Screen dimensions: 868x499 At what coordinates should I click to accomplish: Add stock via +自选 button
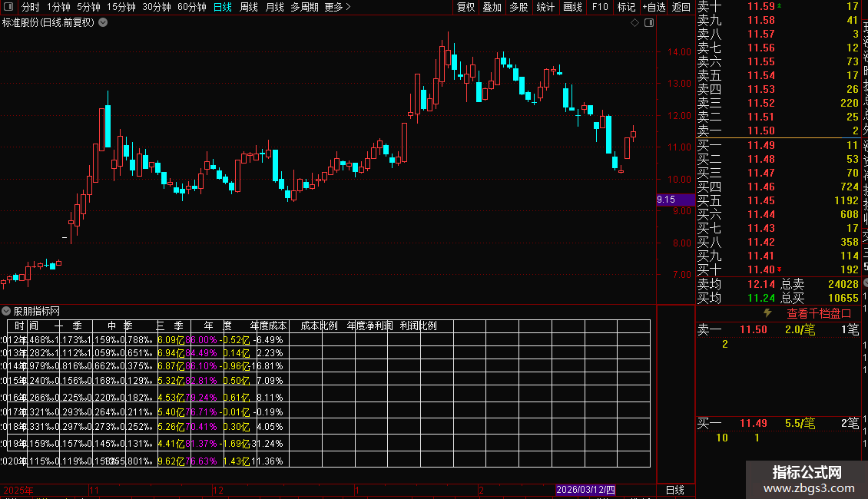pyautogui.click(x=654, y=7)
